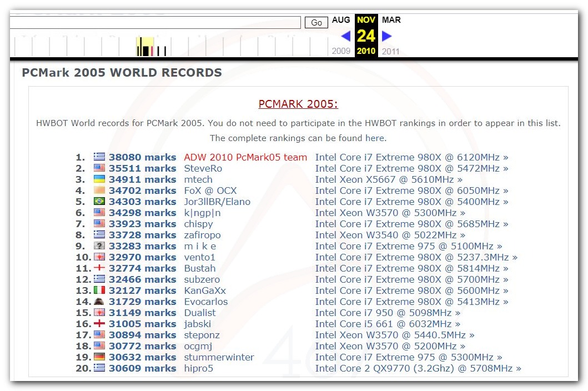Open Intel Core i7 950 @ 5098MHz link
The image size is (588, 391).
point(388,313)
